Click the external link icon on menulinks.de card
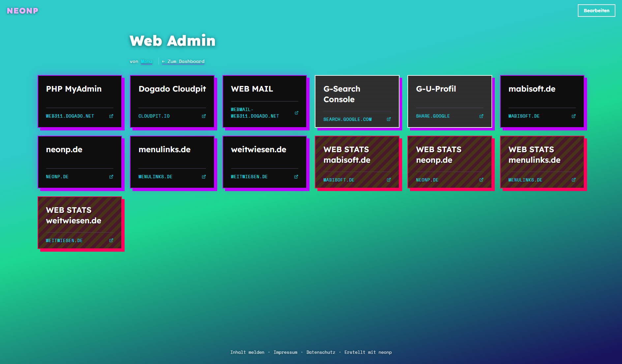622x364 pixels. 204,177
